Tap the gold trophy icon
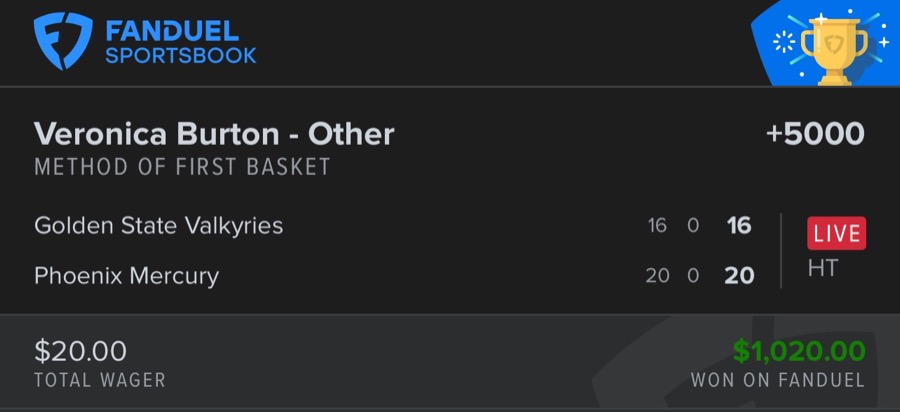900x412 pixels. point(833,47)
